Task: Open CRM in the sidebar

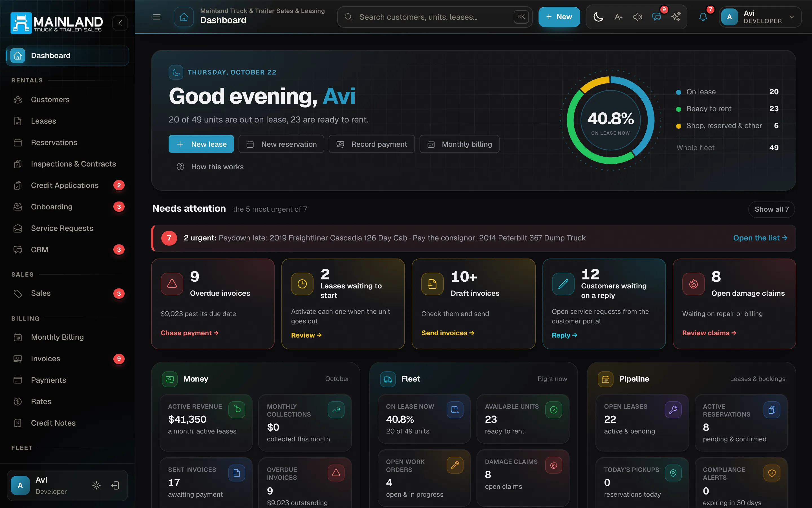Action: 67,250
